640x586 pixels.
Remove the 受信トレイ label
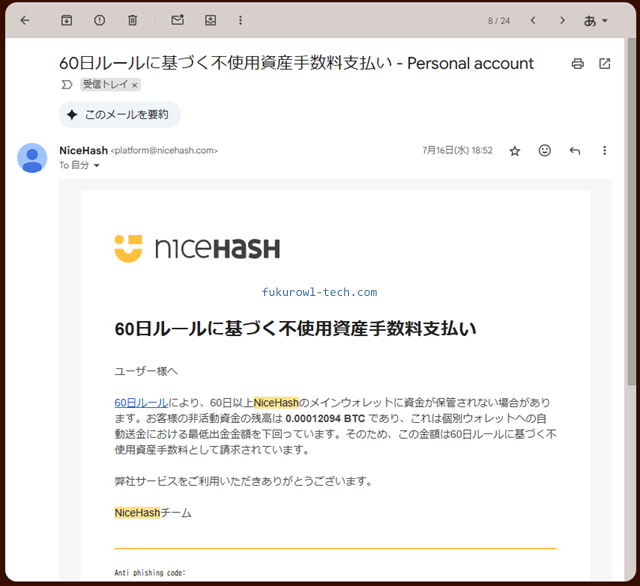tap(134, 85)
